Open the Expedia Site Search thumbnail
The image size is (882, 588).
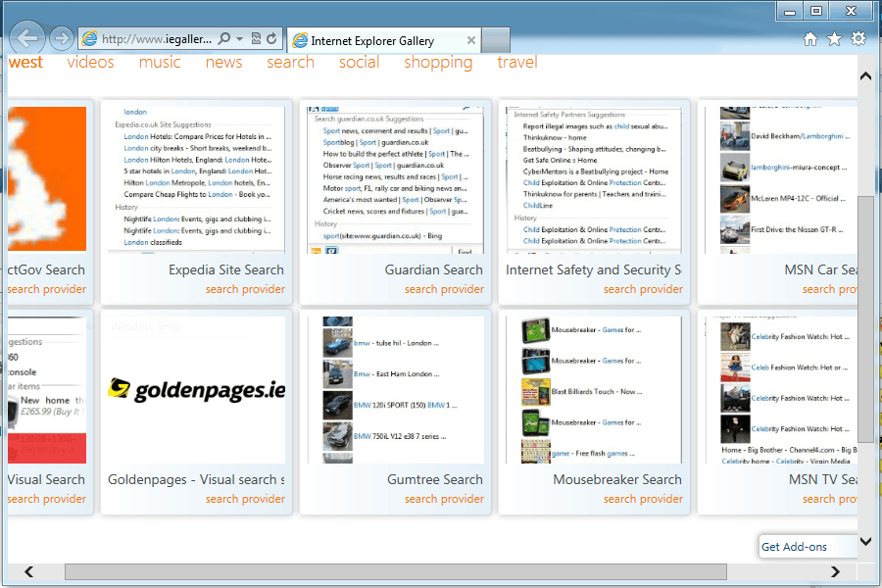click(x=196, y=180)
